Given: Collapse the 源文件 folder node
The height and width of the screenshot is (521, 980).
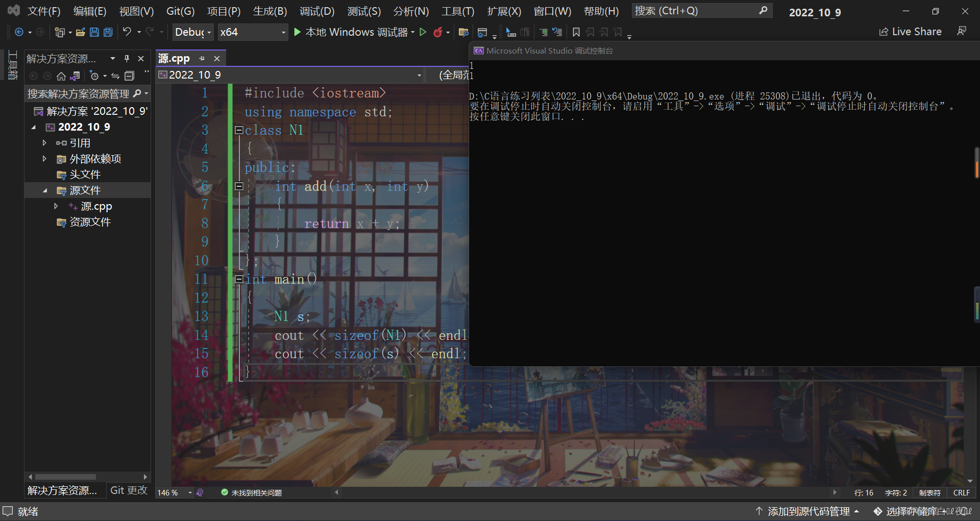Looking at the screenshot, I should click(44, 190).
